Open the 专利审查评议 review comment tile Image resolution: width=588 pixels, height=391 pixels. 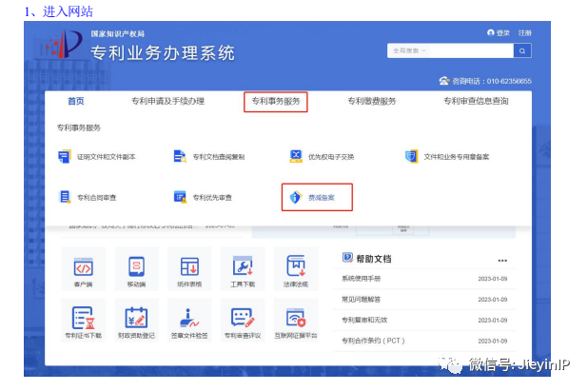coord(243,321)
